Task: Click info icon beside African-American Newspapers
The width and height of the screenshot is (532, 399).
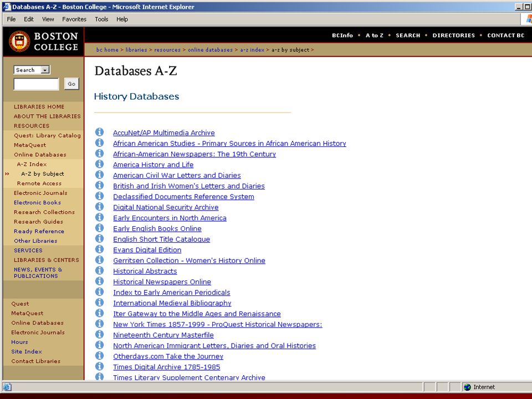Action: click(x=99, y=154)
